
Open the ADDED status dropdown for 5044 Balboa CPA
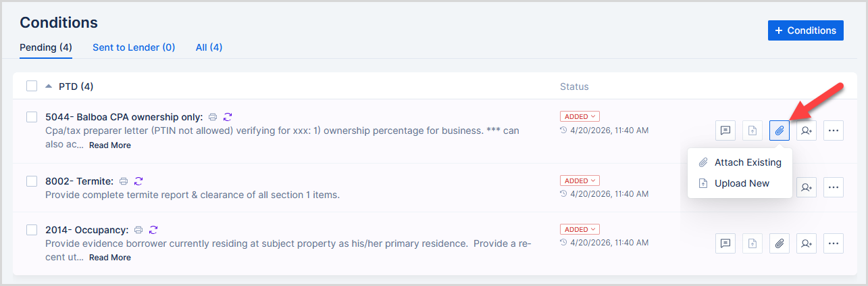(580, 116)
